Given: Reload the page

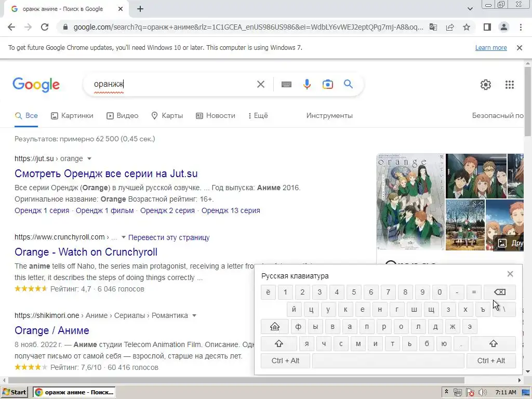Looking at the screenshot, I should point(45,27).
